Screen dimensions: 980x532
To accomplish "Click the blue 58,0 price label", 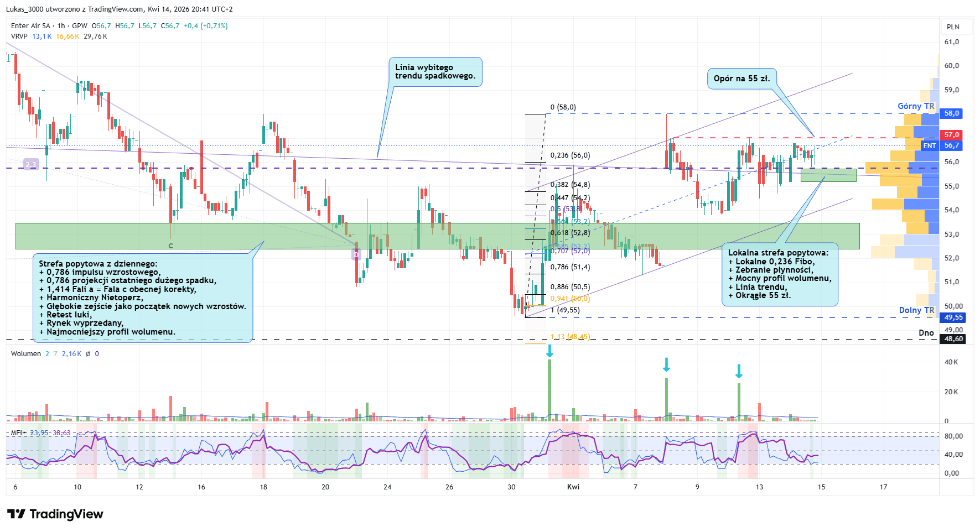I will (x=951, y=113).
